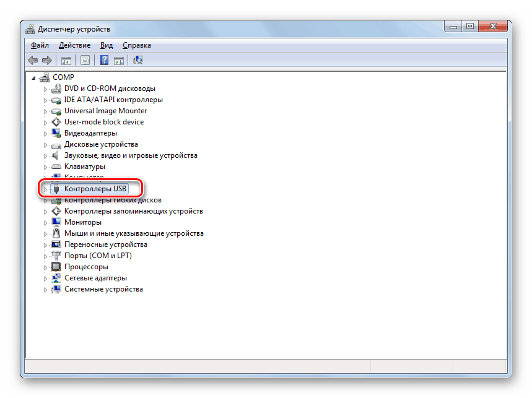532x398 pixels.
Task: Select Universal Image Mounter label
Action: coord(105,111)
